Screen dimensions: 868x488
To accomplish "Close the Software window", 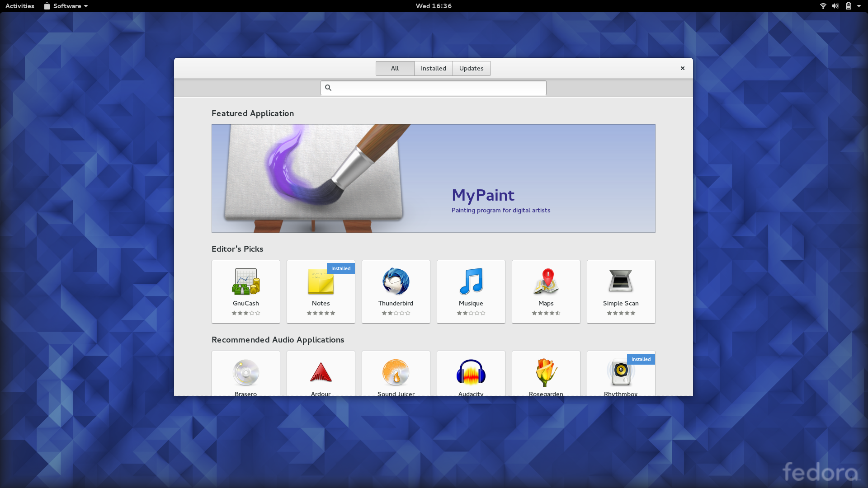I will pyautogui.click(x=683, y=68).
